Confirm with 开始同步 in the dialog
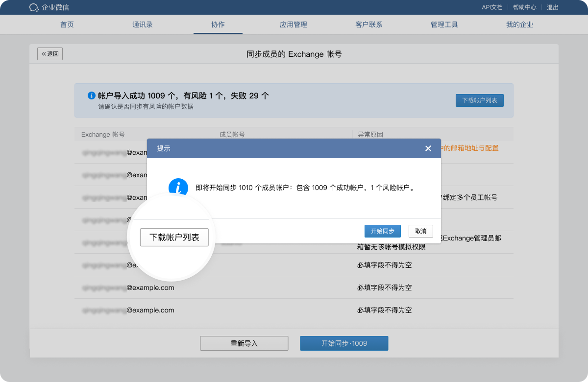The height and width of the screenshot is (382, 588). [383, 231]
